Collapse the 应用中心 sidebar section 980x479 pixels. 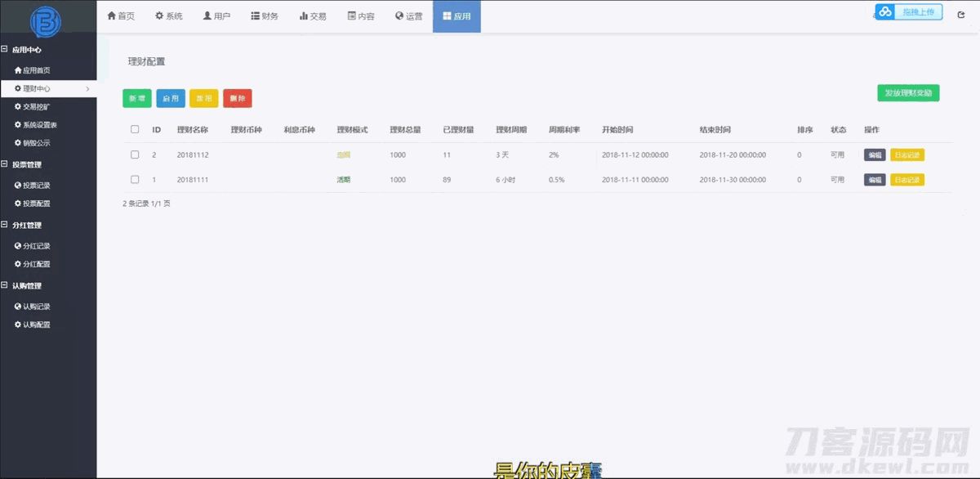[x=5, y=50]
